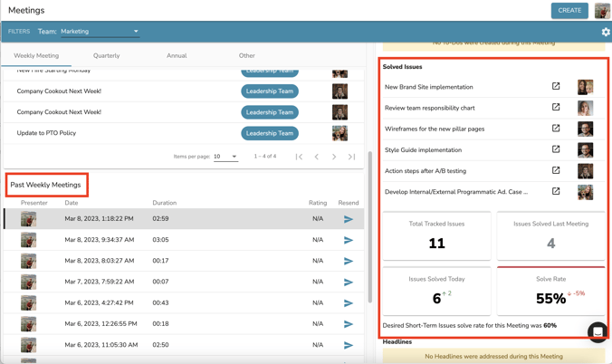The height and width of the screenshot is (364, 612).
Task: Select the meeting dated Mar 8, 2023, 9:34:37 AM
Action: [184, 240]
